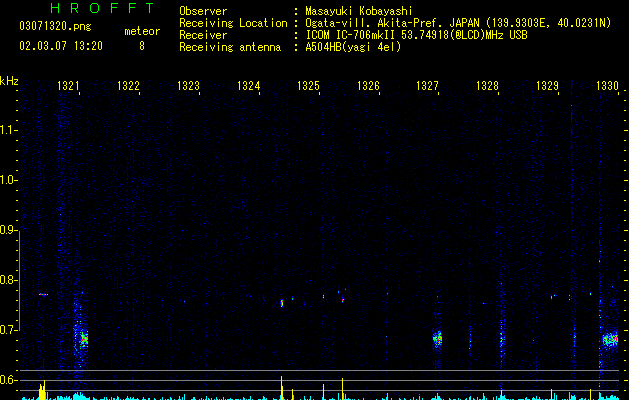The image size is (629, 400).
Task: Click the 1330 time axis marker
Action: pos(607,86)
